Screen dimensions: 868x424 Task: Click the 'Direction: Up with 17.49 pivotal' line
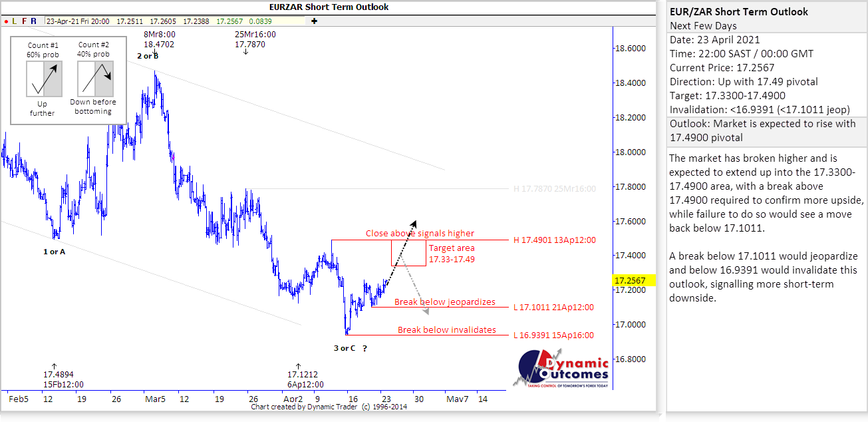[x=744, y=82]
